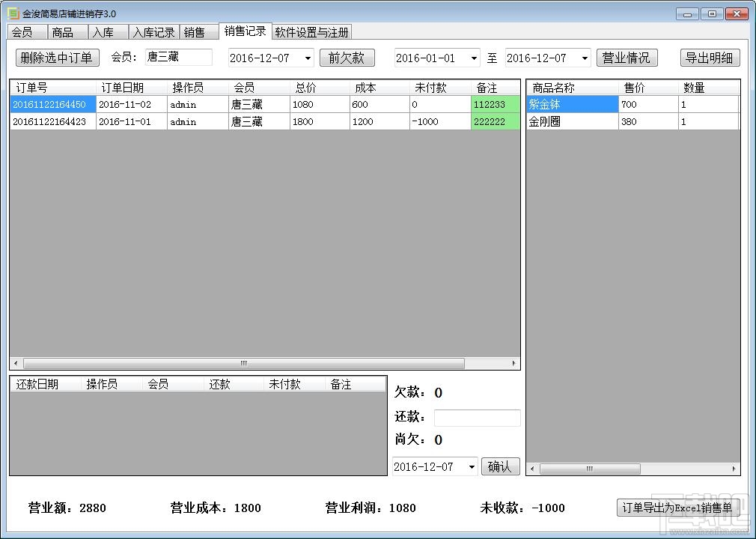The image size is (756, 539).
Task: Open the 商品 tab
Action: (66, 31)
